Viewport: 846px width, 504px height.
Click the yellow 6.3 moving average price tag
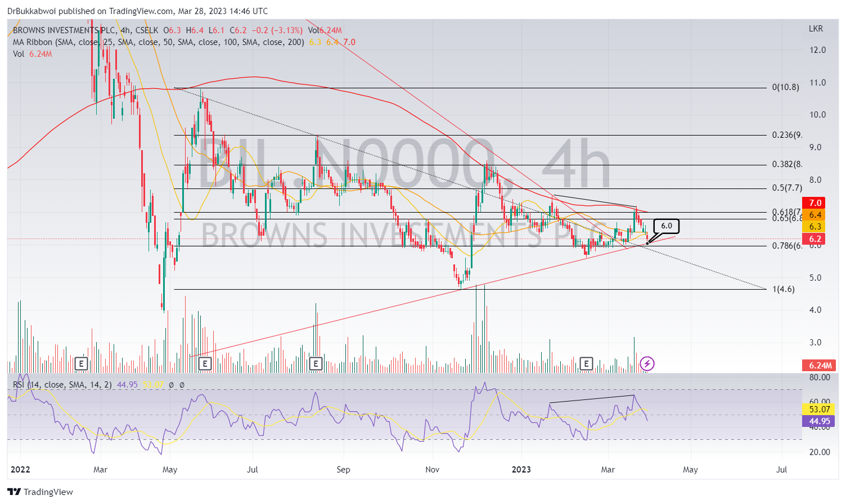coord(815,227)
